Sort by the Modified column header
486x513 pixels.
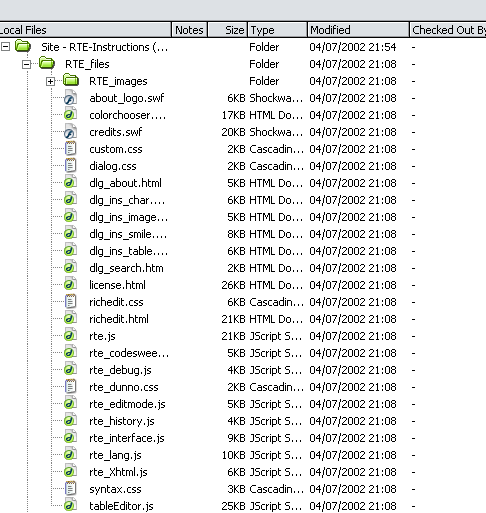[358, 30]
